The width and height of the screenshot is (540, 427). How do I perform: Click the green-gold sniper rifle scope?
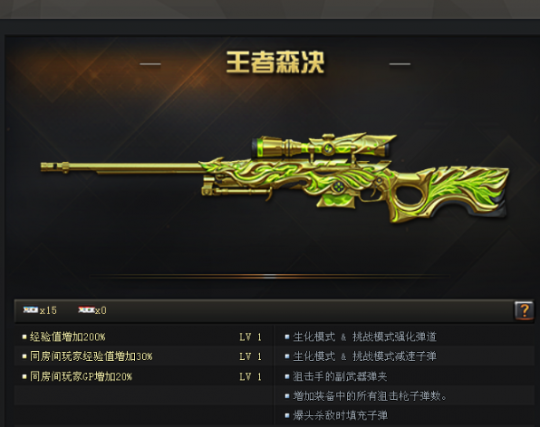point(324,146)
